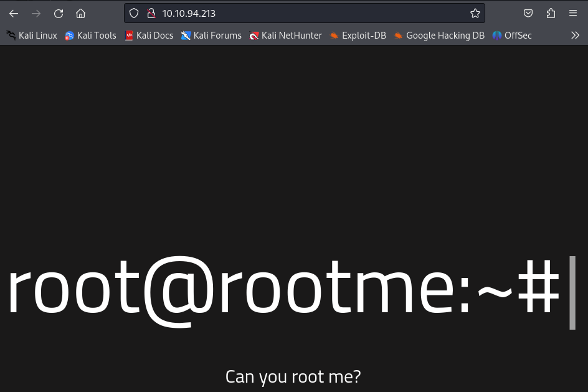
Task: Open the Extensions puzzle icon
Action: pos(551,14)
